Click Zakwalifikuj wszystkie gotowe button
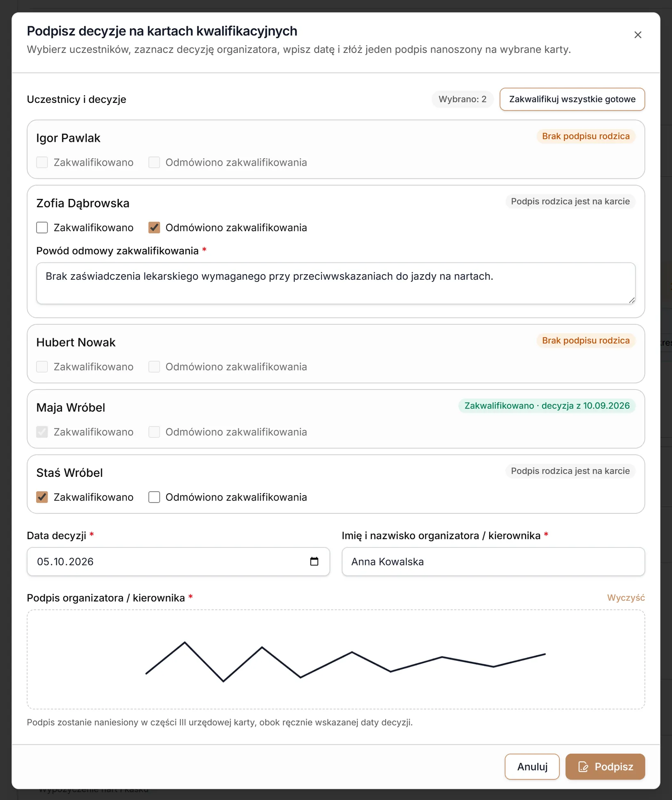Viewport: 672px width, 800px height. click(x=572, y=99)
